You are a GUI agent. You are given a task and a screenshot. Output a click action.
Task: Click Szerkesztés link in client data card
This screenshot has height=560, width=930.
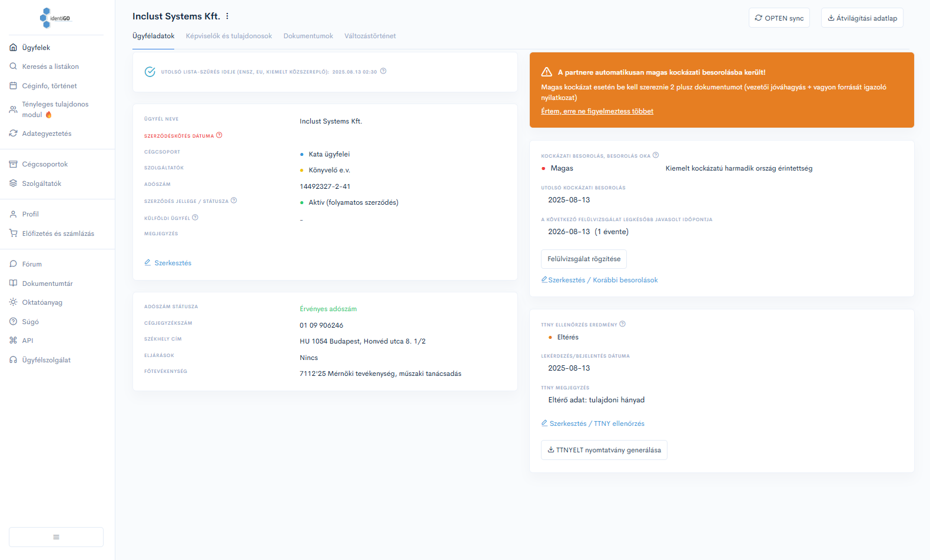172,263
